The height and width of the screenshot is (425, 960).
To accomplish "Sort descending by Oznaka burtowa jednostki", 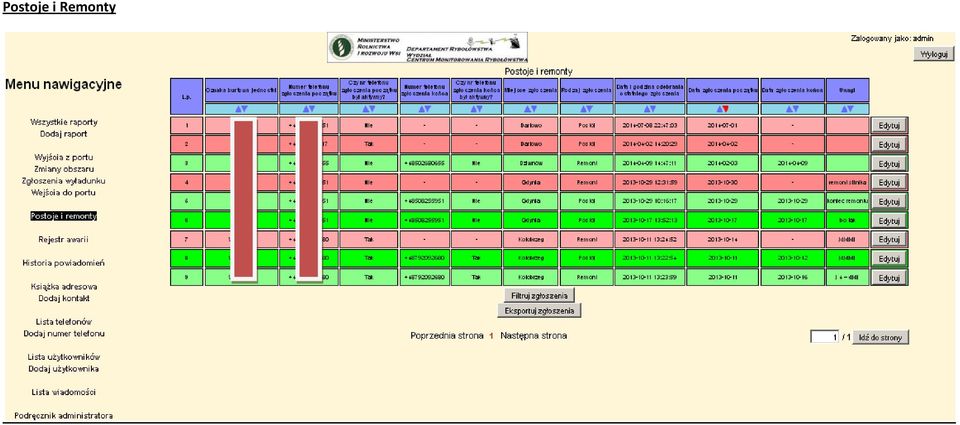I will coord(245,109).
